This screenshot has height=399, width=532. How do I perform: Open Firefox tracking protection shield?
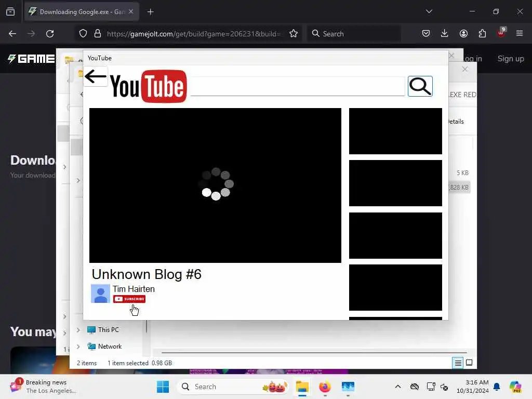pyautogui.click(x=83, y=34)
